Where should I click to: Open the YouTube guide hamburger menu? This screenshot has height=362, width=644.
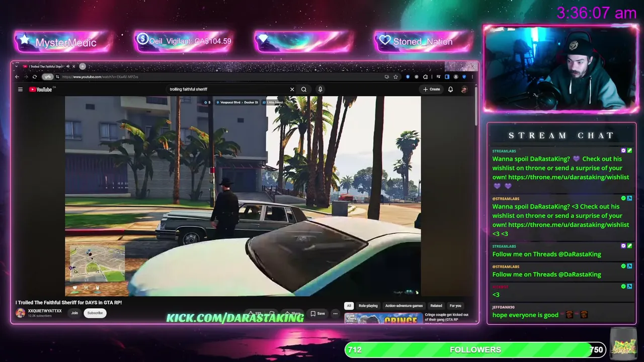[x=20, y=89]
